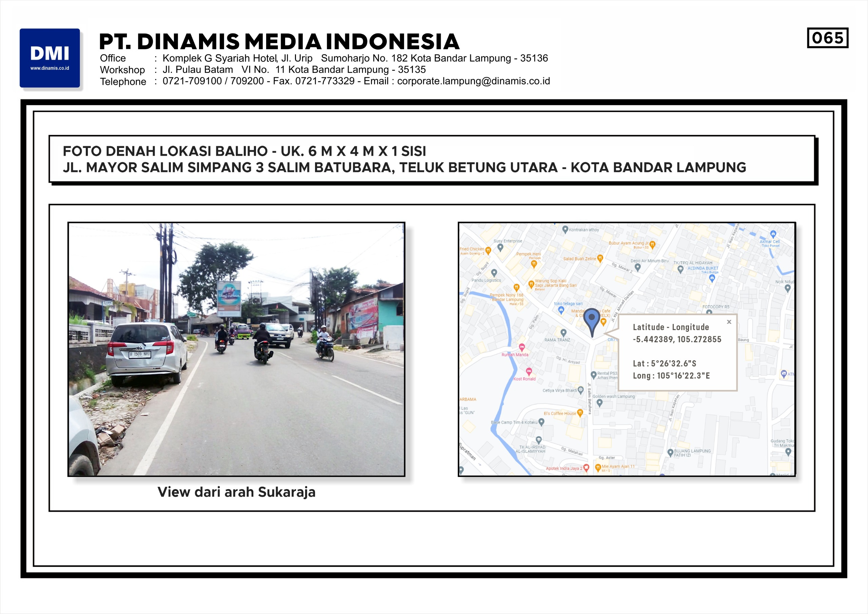
Task: Click the silver car in the photo
Action: [147, 354]
